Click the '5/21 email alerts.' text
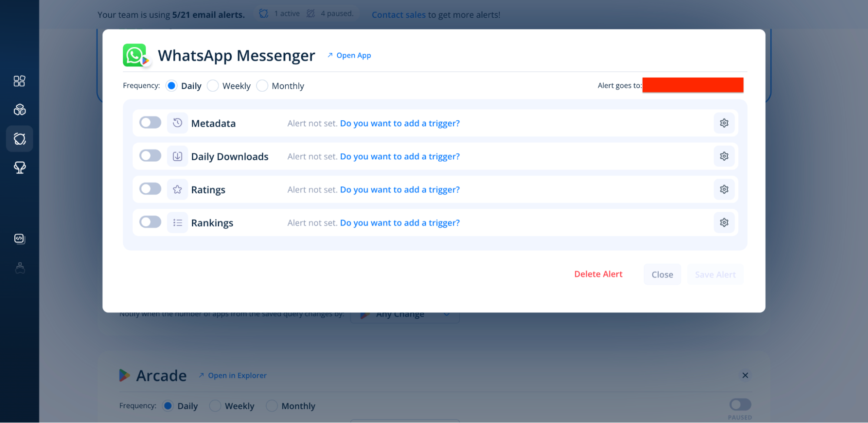 [x=208, y=15]
